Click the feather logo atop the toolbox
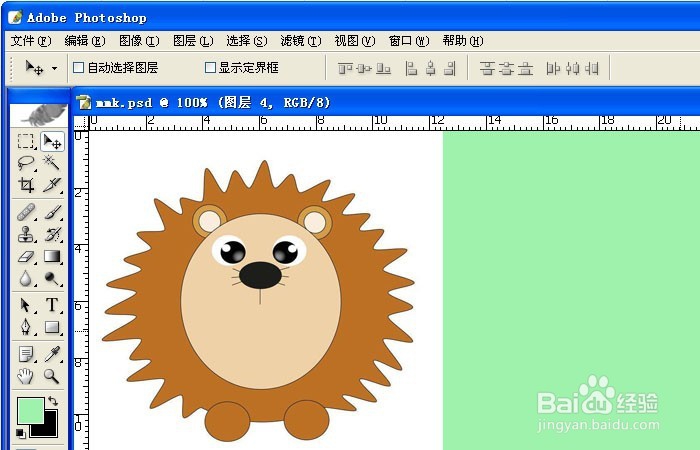 pyautogui.click(x=39, y=115)
